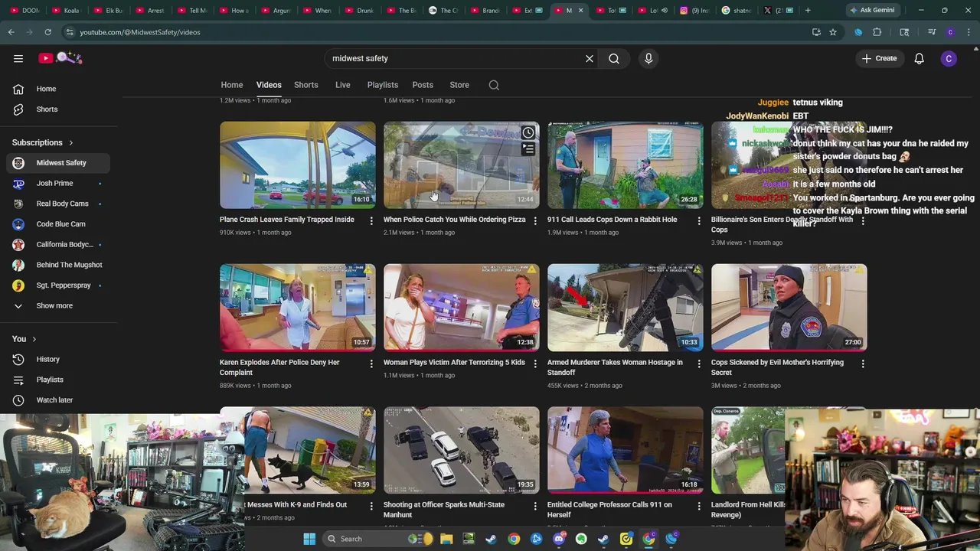Open the Code Blue Cam subscription
980x551 pixels.
[x=58, y=224]
